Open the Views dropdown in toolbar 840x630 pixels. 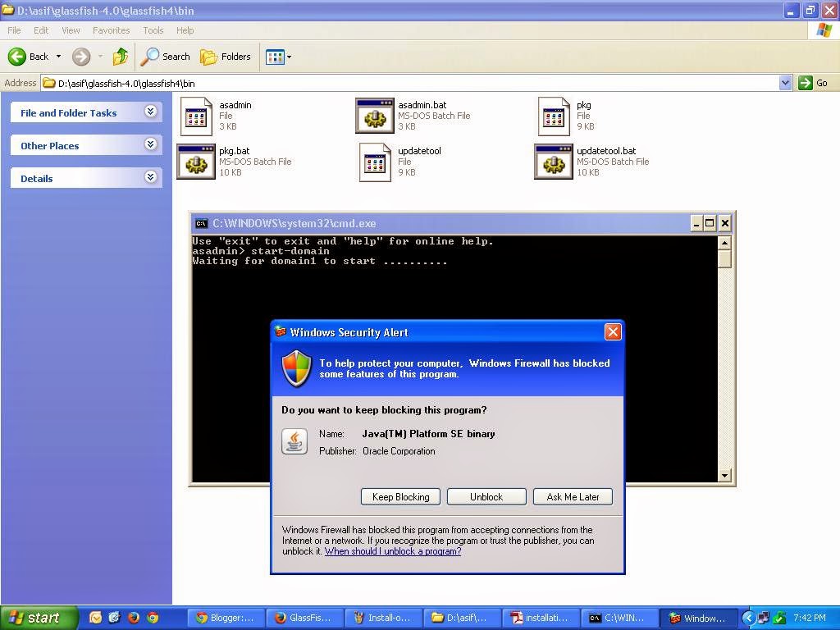(279, 57)
